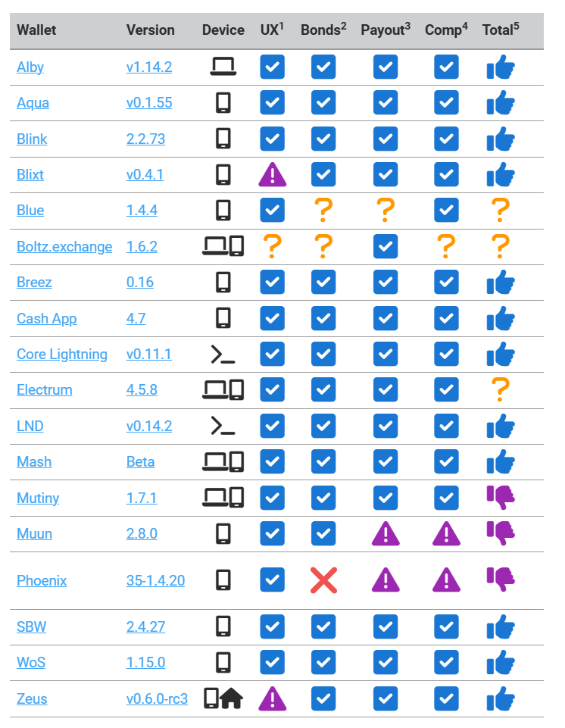The width and height of the screenshot is (565, 728).
Task: Click the house icon in Zeus row
Action: pos(232,698)
